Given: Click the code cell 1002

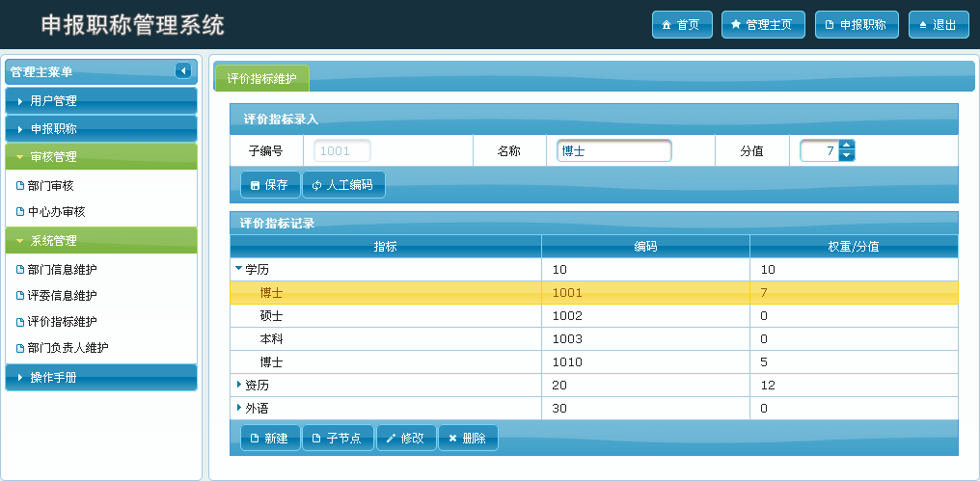Looking at the screenshot, I should click(645, 315).
